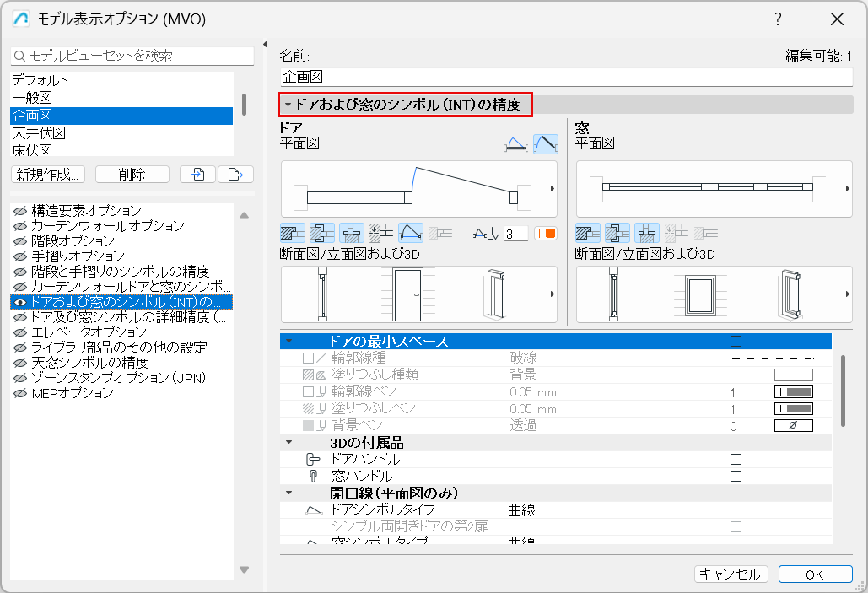Click the 新規作成 button
868x593 pixels.
pos(47,174)
